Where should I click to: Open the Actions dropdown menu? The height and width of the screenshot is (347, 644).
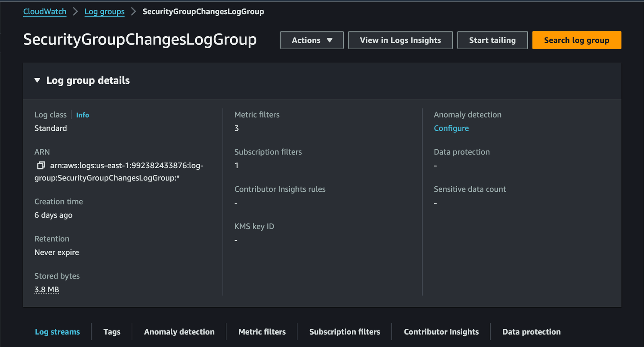312,40
